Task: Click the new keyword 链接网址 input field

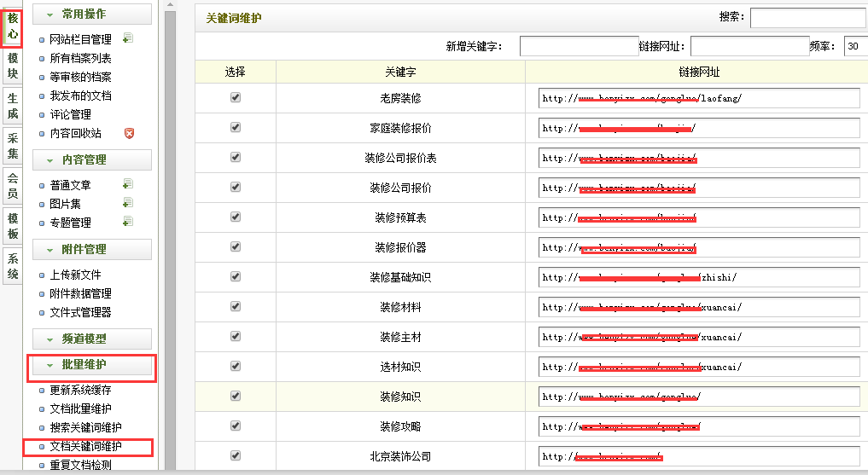Action: click(750, 46)
